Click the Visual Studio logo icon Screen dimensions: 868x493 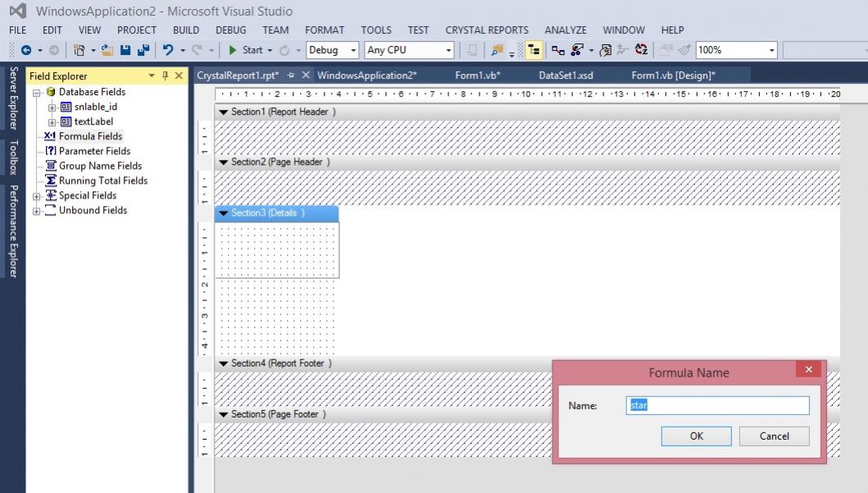coord(18,11)
